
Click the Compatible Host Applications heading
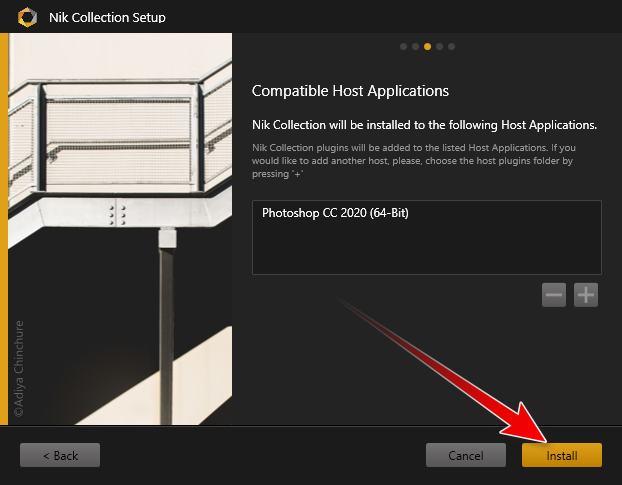point(350,91)
